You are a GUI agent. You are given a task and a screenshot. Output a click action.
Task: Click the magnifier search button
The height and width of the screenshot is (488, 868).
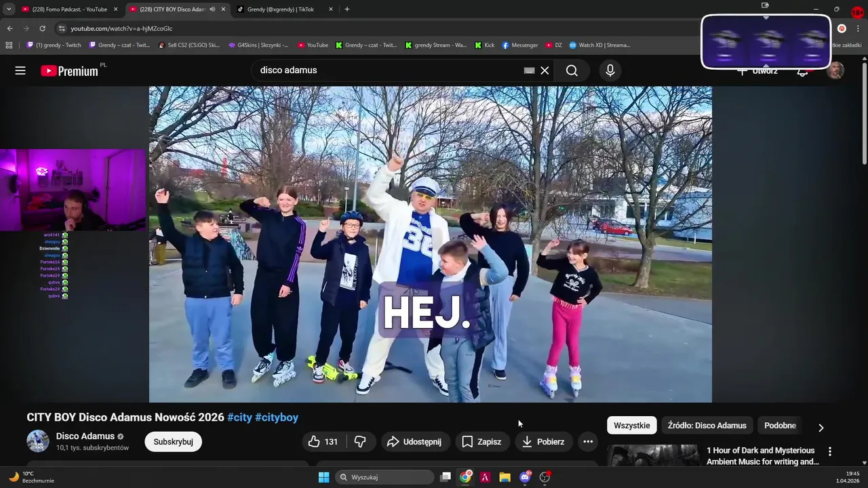pyautogui.click(x=572, y=70)
